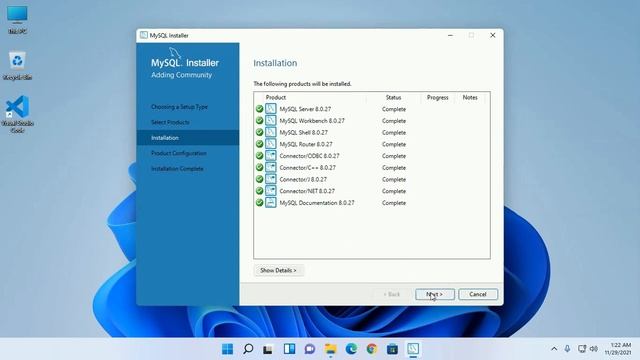Click the MySQL Shell 8.0.27 product icon

[x=271, y=132]
